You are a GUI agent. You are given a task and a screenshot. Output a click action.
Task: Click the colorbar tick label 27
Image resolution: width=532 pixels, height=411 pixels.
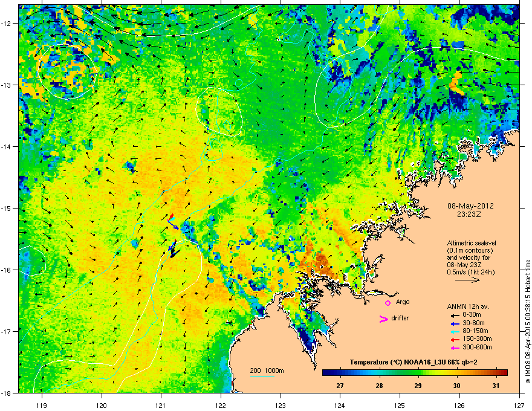[340, 386]
